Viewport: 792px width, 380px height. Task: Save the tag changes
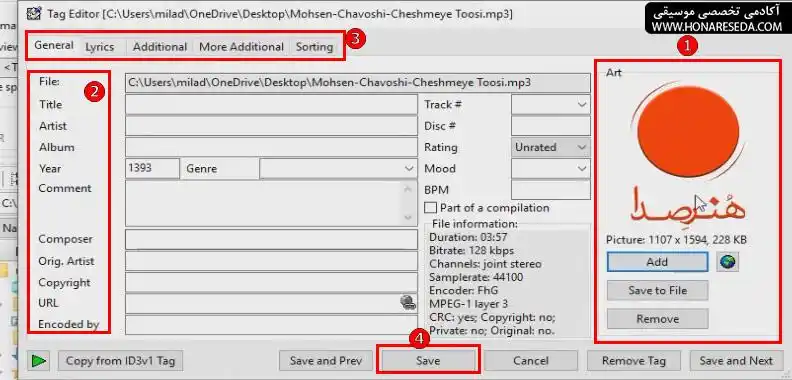pos(428,361)
